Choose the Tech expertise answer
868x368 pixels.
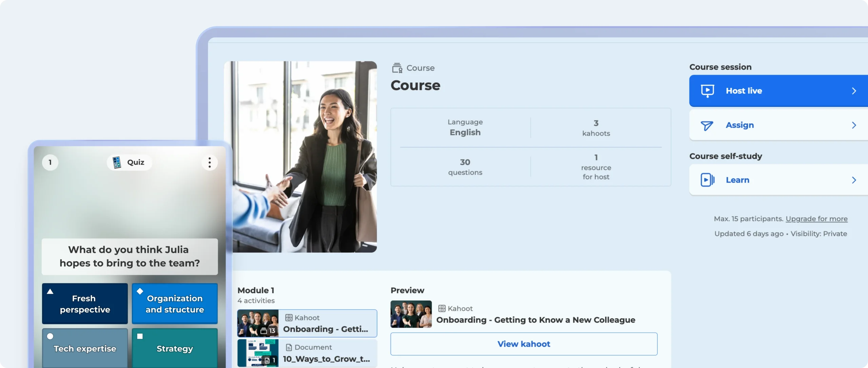tap(85, 348)
